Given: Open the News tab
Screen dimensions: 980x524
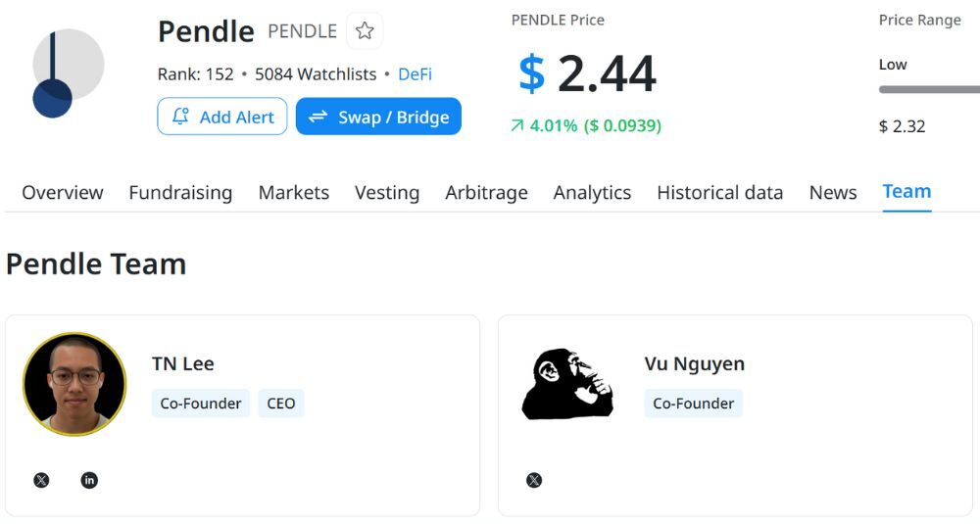Looking at the screenshot, I should coord(833,193).
